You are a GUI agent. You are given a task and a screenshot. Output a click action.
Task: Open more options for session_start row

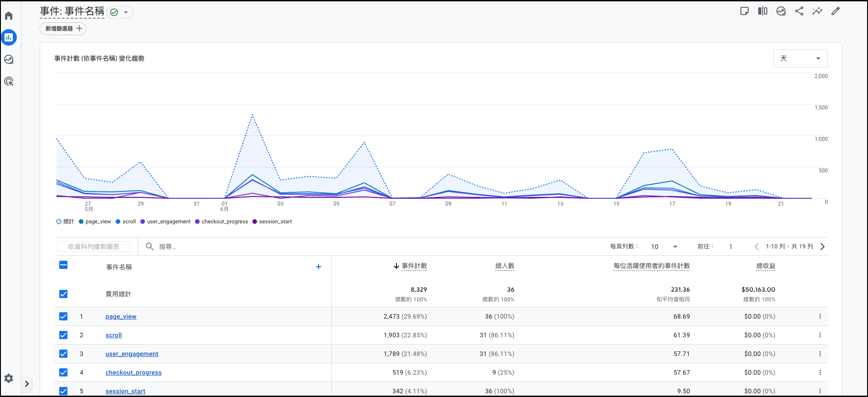click(x=820, y=391)
